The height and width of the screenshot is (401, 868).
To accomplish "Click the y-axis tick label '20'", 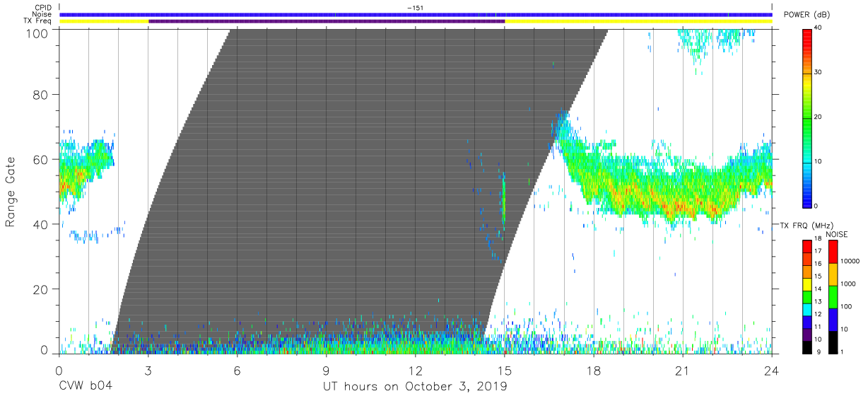I will [42, 289].
